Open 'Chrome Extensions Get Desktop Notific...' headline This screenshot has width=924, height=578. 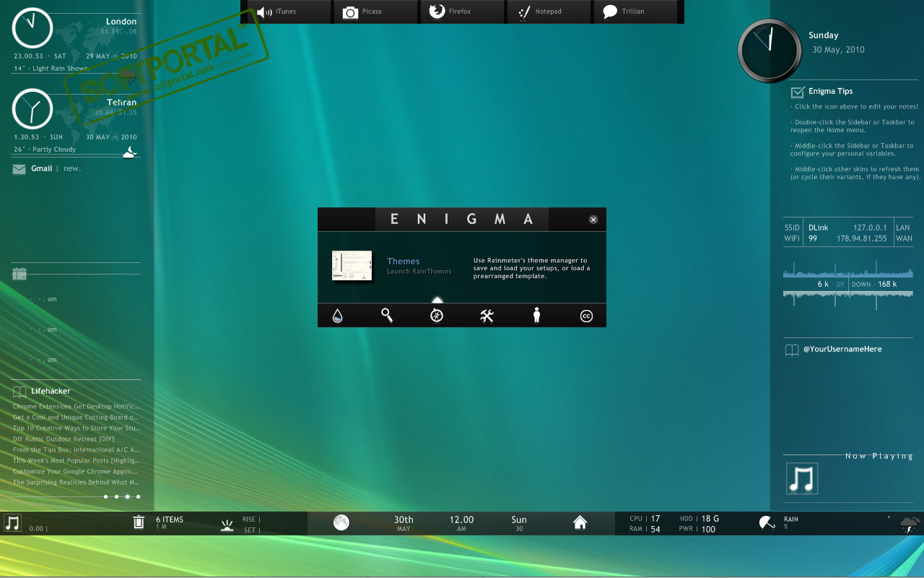[76, 407]
